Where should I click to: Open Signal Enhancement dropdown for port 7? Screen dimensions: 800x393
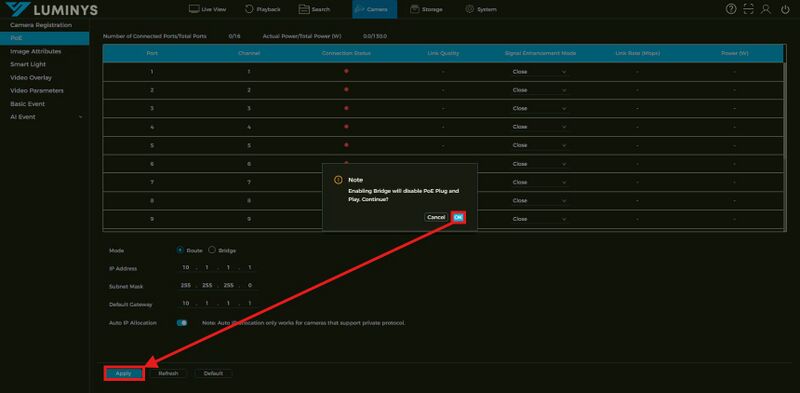pos(539,182)
